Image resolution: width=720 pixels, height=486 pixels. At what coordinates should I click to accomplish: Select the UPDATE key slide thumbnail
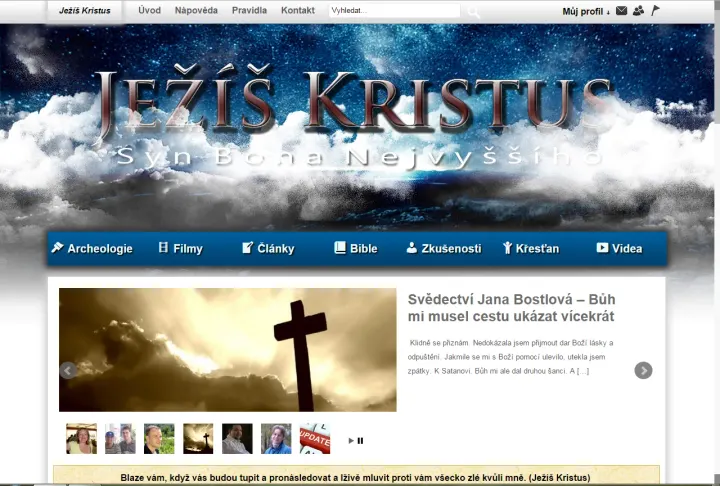(315, 439)
